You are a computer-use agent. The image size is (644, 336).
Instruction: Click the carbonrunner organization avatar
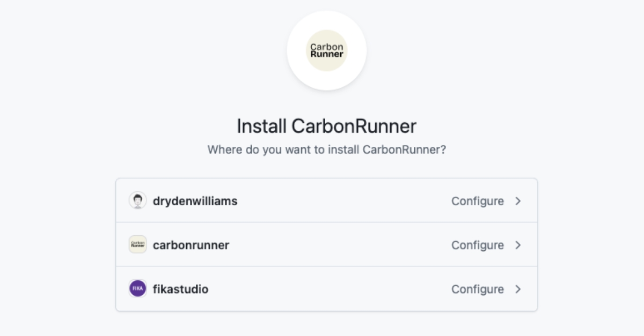[138, 245]
